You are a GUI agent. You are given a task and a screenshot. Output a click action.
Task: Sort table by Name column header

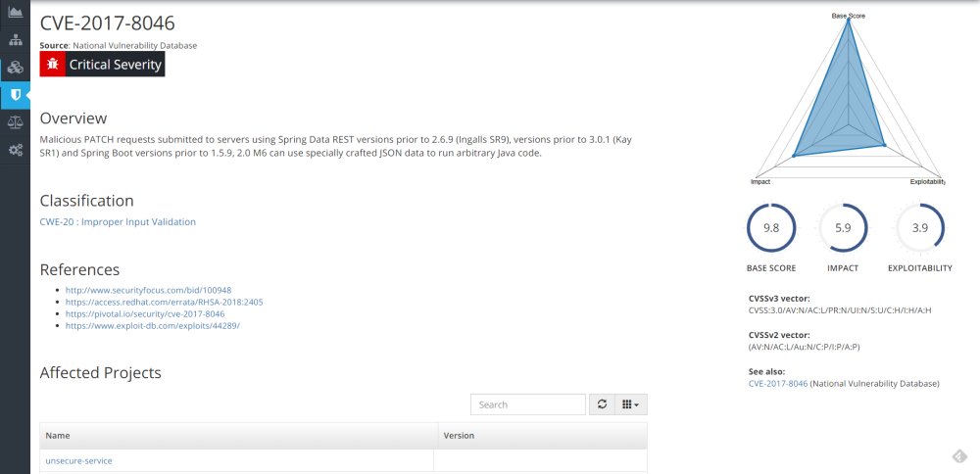239,436
